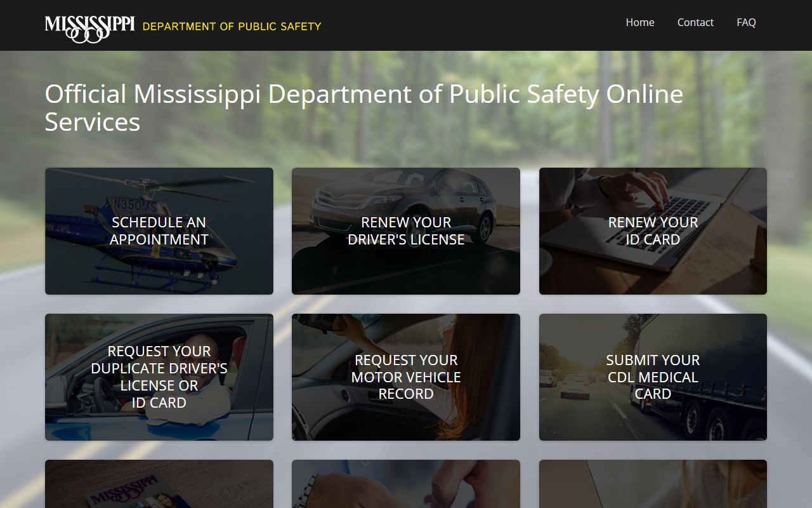The height and width of the screenshot is (508, 812).
Task: Open the Contact page
Action: [x=695, y=22]
